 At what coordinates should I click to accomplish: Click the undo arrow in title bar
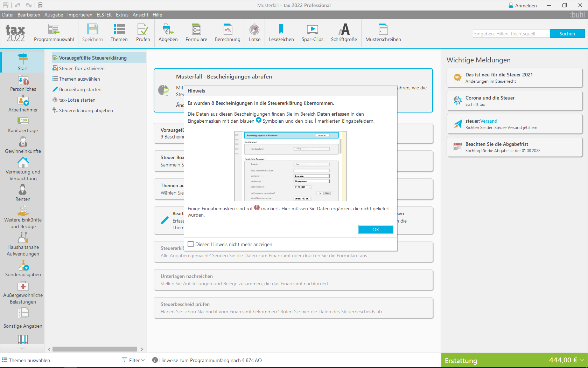point(17,5)
